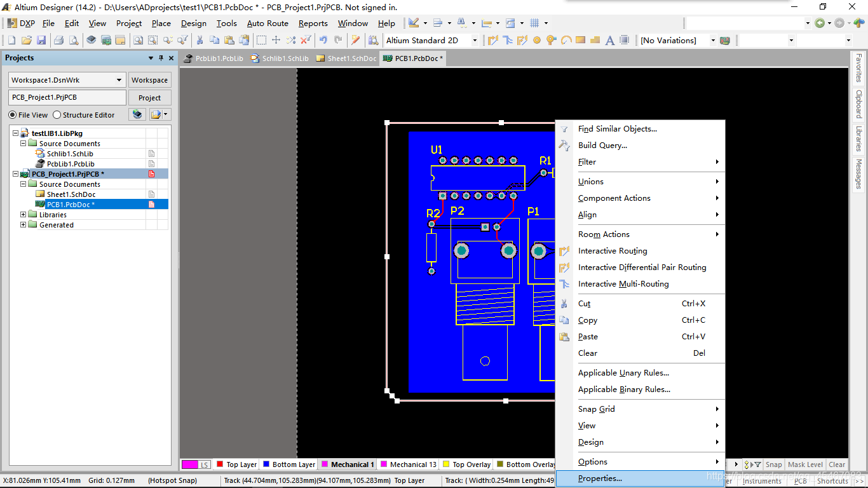Image resolution: width=868 pixels, height=488 pixels.
Task: Click the Undo arrow icon
Action: [x=323, y=40]
